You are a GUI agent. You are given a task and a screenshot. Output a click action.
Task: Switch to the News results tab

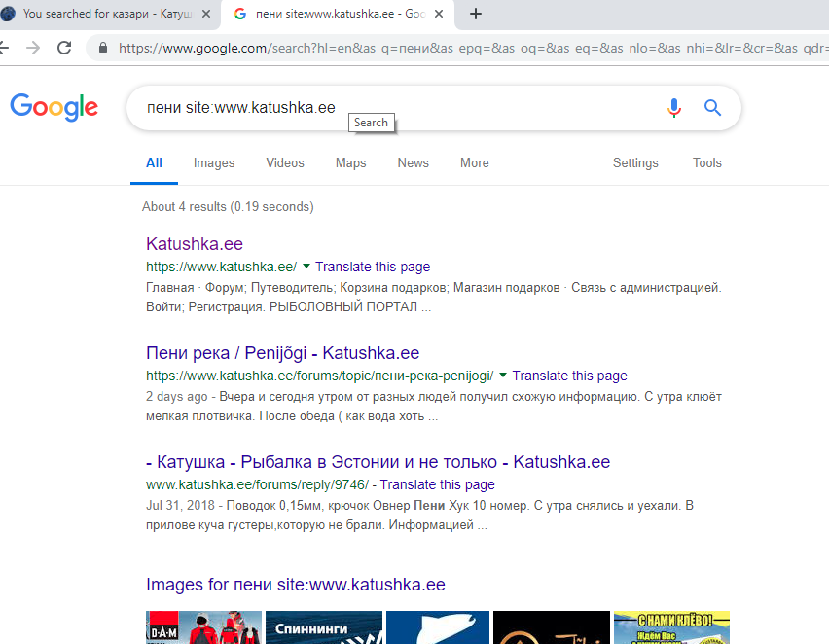(x=413, y=163)
